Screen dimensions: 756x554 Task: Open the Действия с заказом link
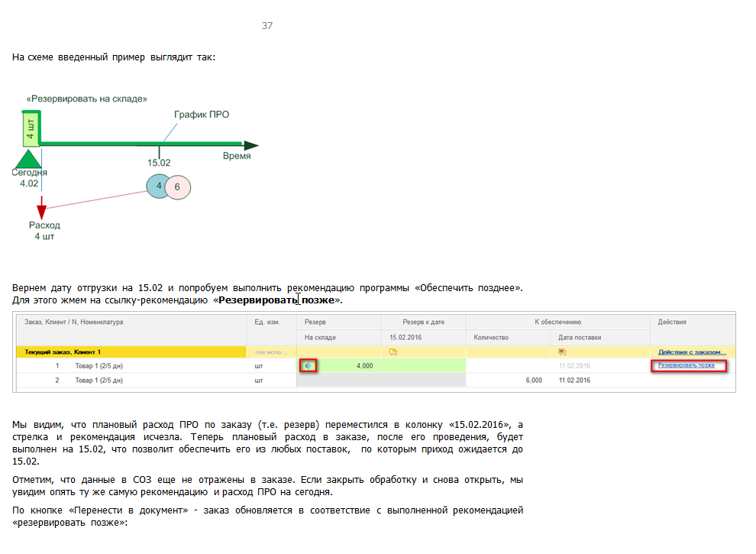coord(692,352)
